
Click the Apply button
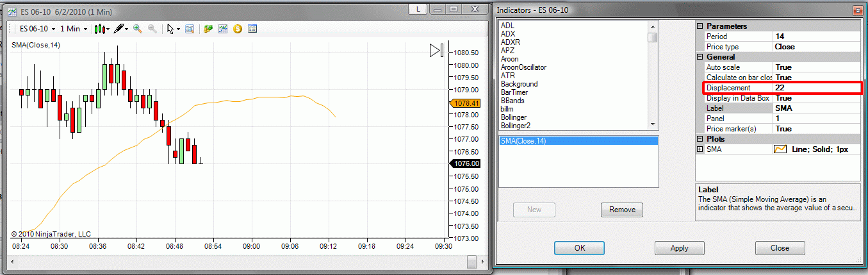click(x=679, y=248)
